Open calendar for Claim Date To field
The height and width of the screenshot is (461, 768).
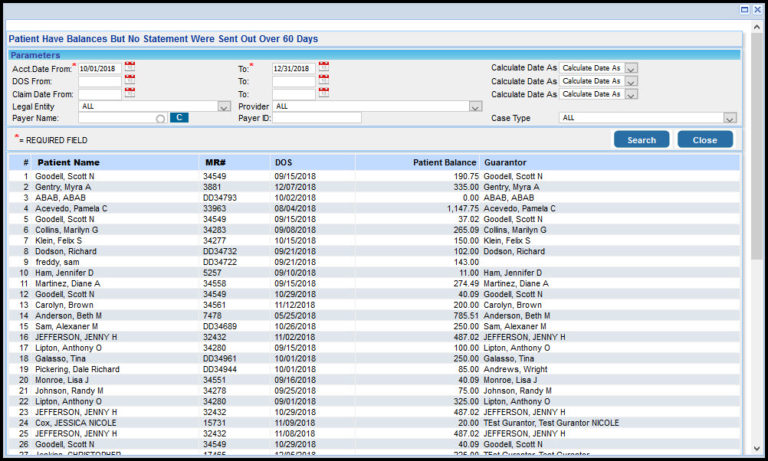pos(323,93)
